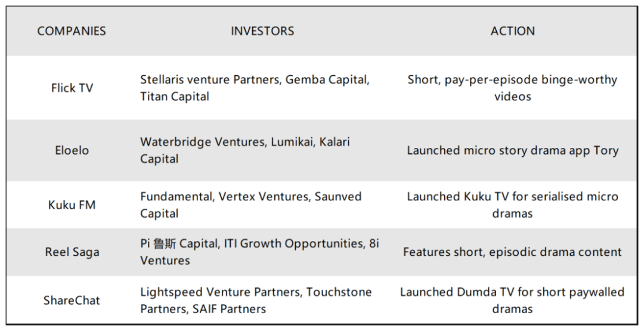
Task: Click the INVESTORS column header
Action: [262, 31]
